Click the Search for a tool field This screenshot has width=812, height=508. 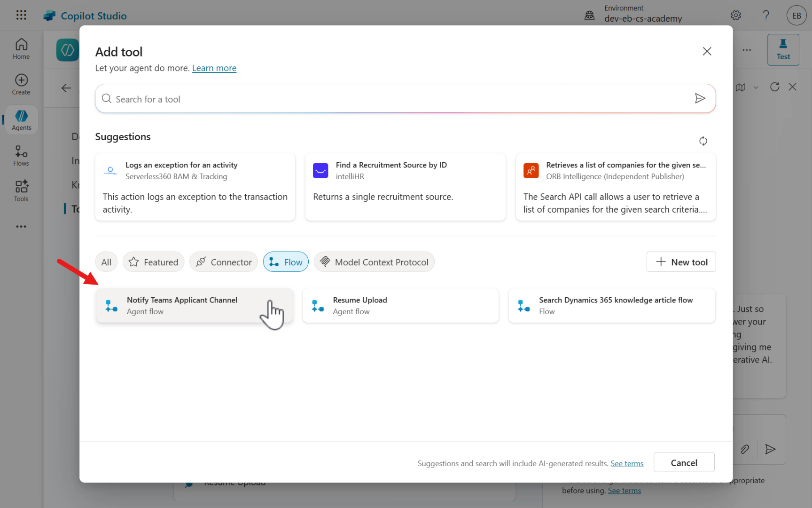click(395, 99)
